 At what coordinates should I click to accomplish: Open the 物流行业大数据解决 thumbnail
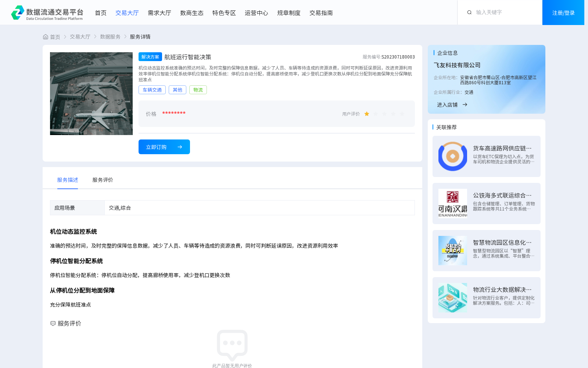[453, 298]
